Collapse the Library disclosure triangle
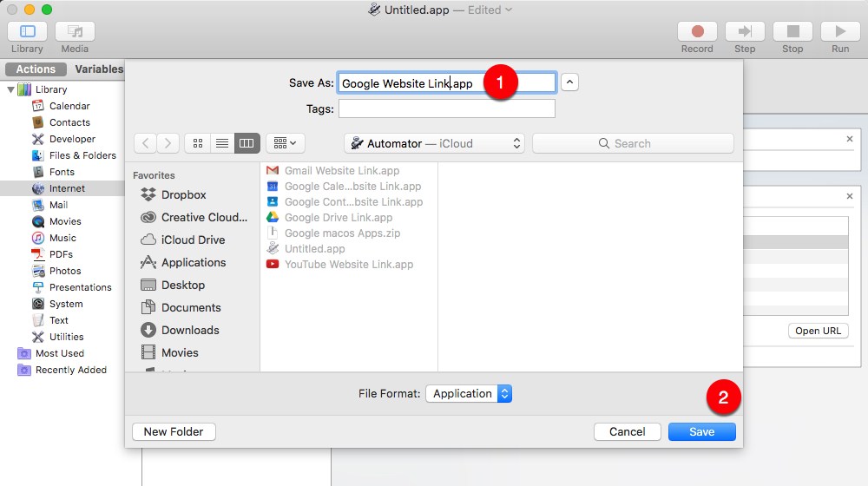This screenshot has height=486, width=868. 10,89
